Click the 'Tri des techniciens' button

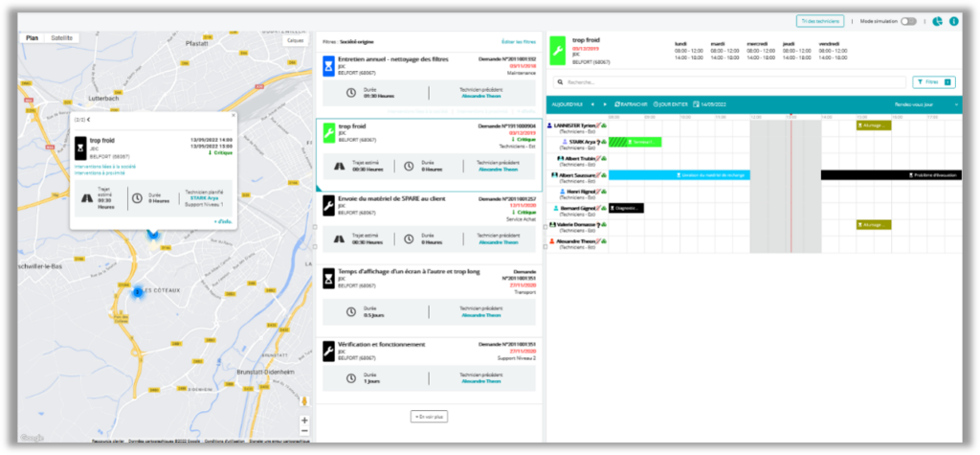coord(819,20)
